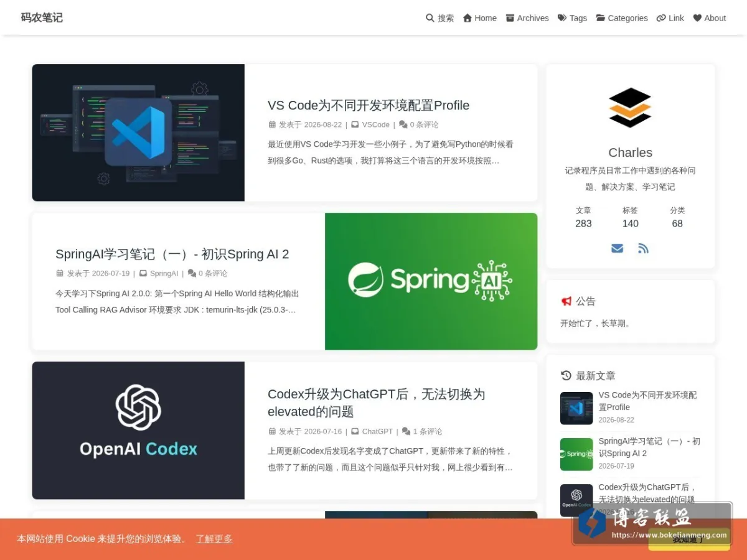Click the Link chain icon in navbar
This screenshot has width=747, height=560.
(661, 18)
